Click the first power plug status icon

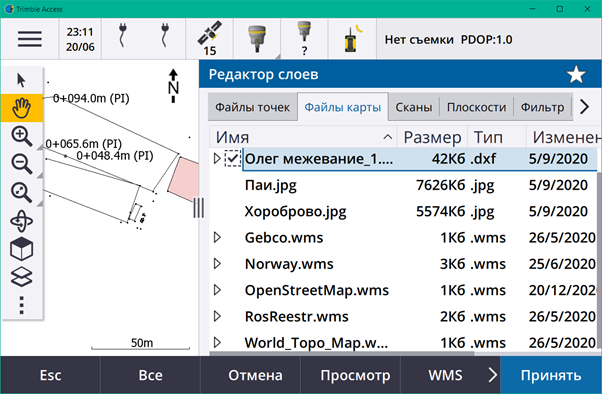pyautogui.click(x=122, y=35)
